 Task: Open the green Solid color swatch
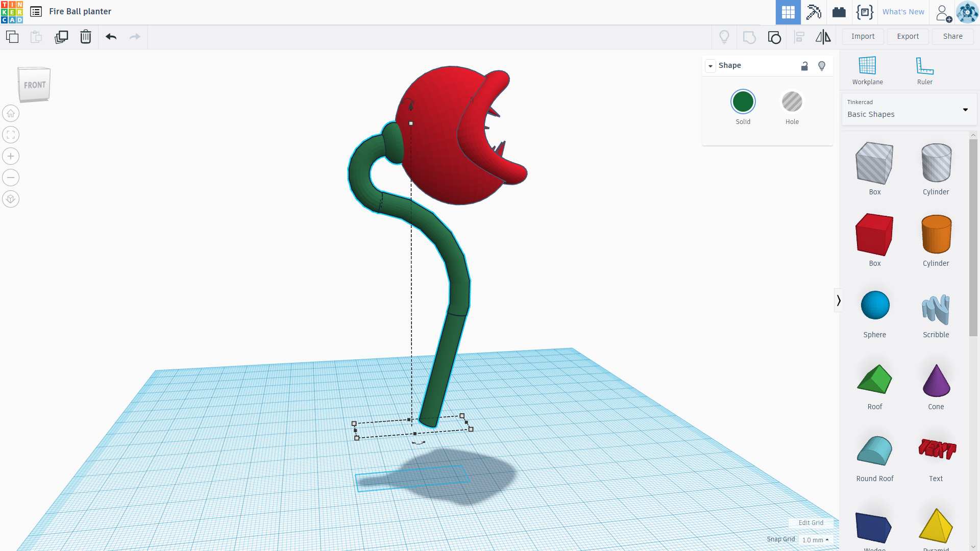click(x=743, y=102)
